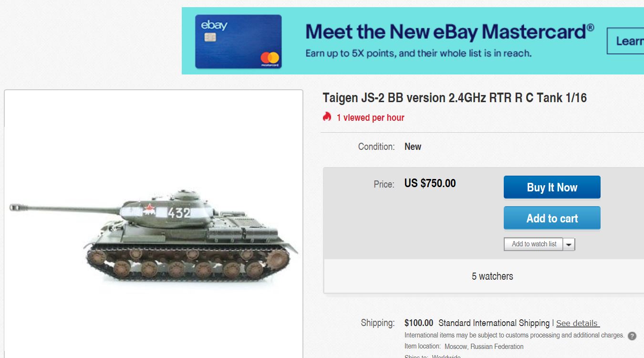Click the eBay credit card image
This screenshot has height=358, width=644.
pos(238,42)
